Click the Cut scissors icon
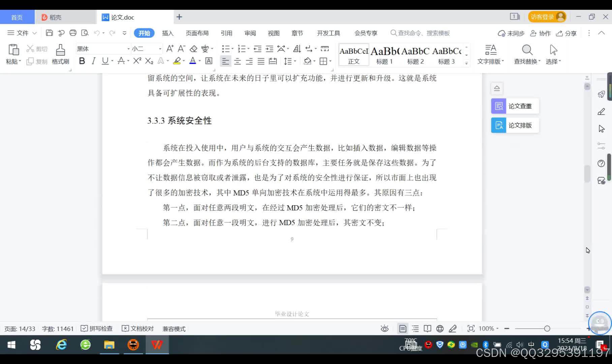The image size is (612, 364). (30, 49)
